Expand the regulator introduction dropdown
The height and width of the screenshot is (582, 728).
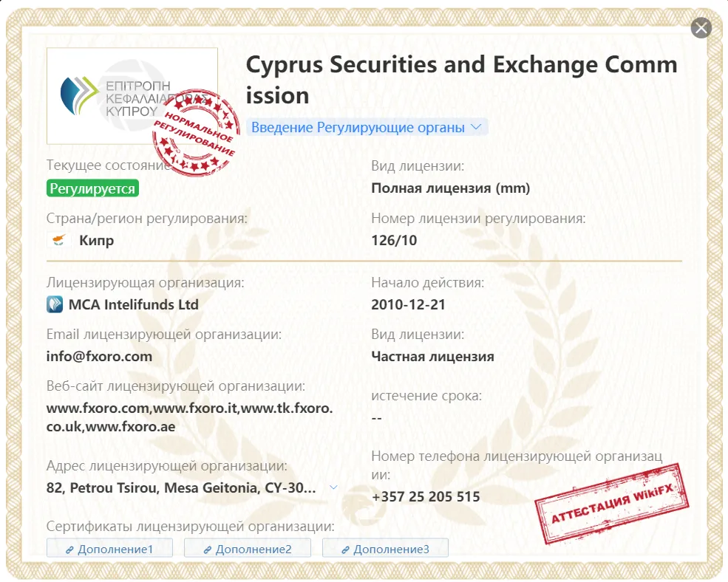coord(367,127)
